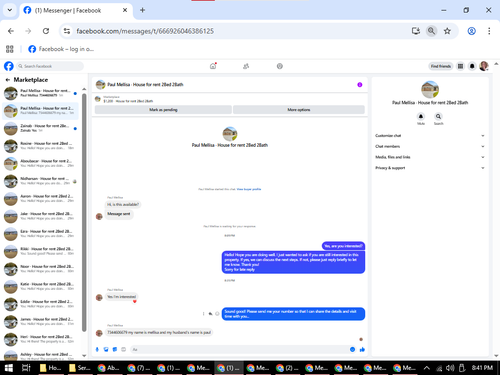Image resolution: width=500 pixels, height=375 pixels.
Task: Open Rikki house for rent conversation
Action: (x=40, y=251)
